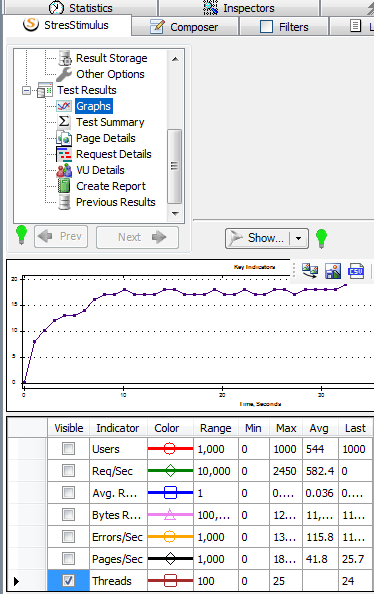The image size is (374, 594).
Task: Open Create Report tree item
Action: pyautogui.click(x=111, y=186)
